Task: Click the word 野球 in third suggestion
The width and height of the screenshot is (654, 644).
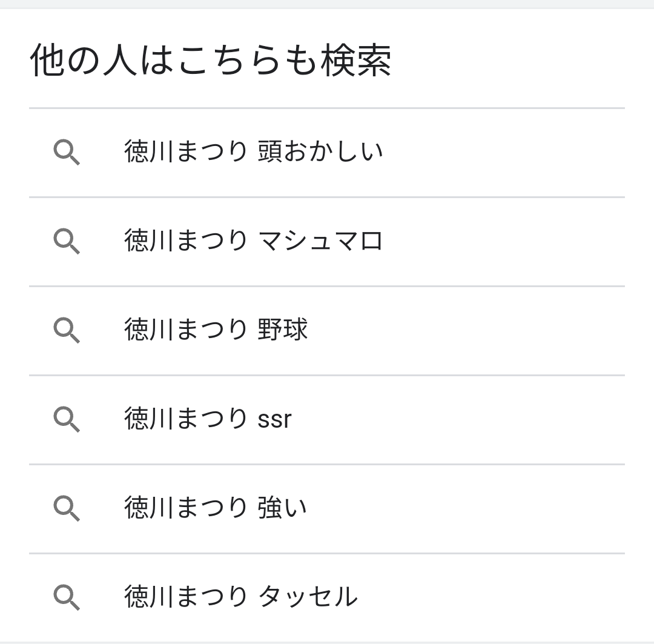Action: pos(282,330)
